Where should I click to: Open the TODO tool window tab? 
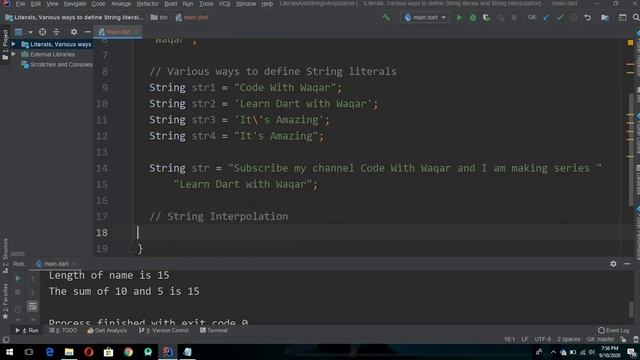[x=63, y=330]
